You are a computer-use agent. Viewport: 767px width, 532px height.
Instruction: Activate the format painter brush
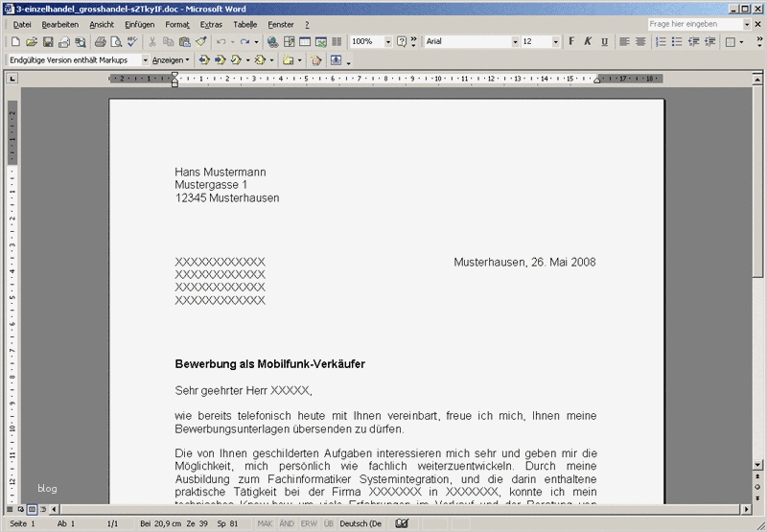pyautogui.click(x=200, y=42)
